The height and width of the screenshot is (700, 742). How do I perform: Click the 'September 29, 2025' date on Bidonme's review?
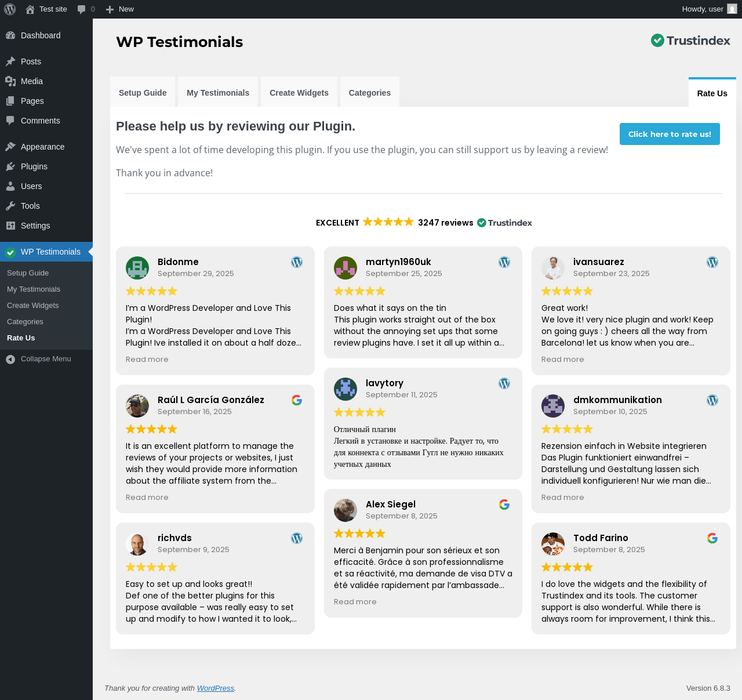(196, 274)
